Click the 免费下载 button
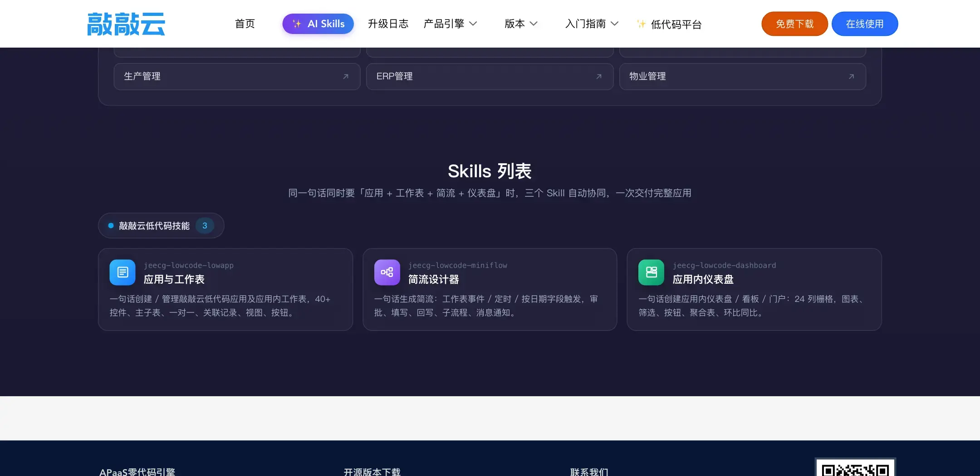 coord(794,24)
